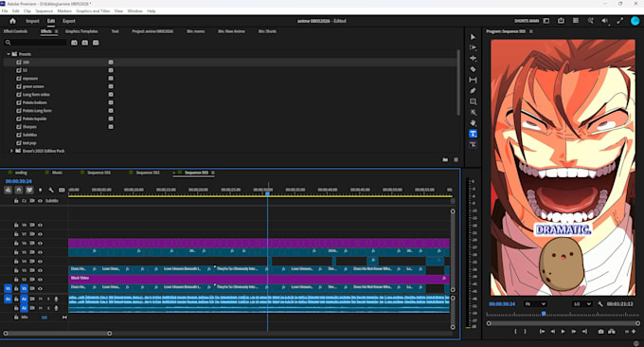Switch to the Import page
The height and width of the screenshot is (347, 644).
pyautogui.click(x=32, y=21)
